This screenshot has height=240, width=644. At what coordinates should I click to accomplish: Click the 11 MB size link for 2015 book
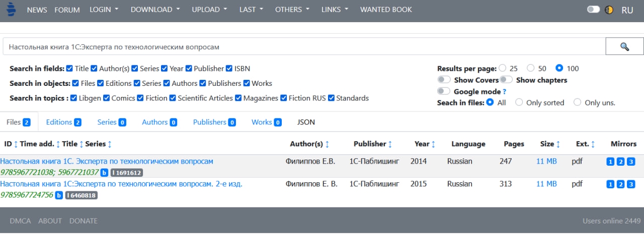tap(546, 184)
